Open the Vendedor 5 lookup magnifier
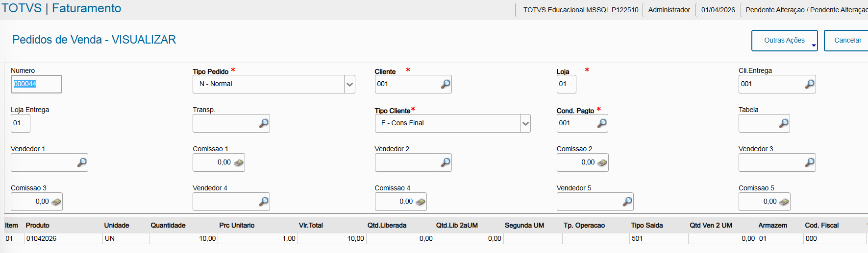The image size is (868, 253). pyautogui.click(x=627, y=202)
